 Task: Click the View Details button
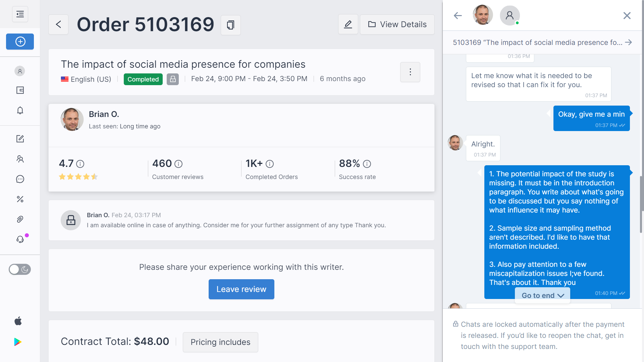pos(397,24)
